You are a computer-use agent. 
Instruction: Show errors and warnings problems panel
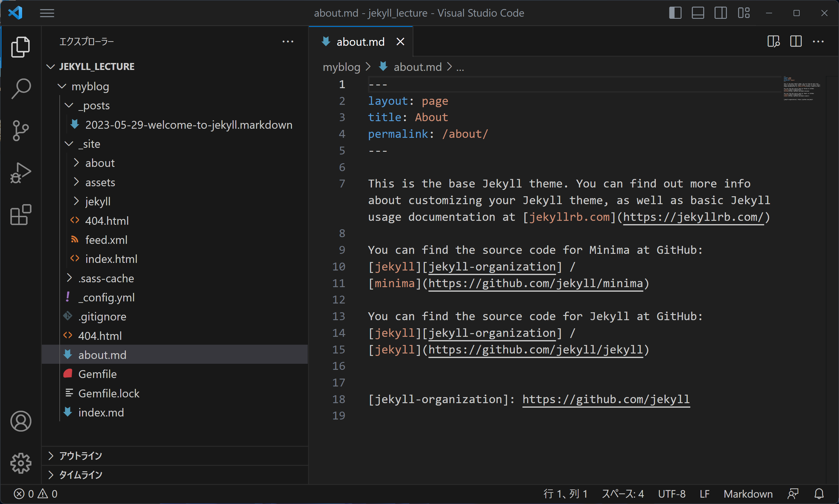click(36, 493)
